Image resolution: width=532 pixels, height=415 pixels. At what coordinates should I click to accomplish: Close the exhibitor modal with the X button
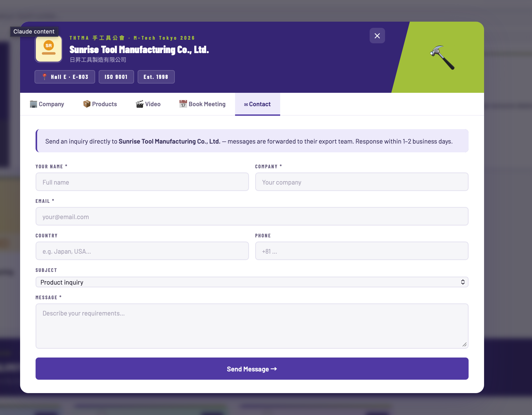[377, 36]
